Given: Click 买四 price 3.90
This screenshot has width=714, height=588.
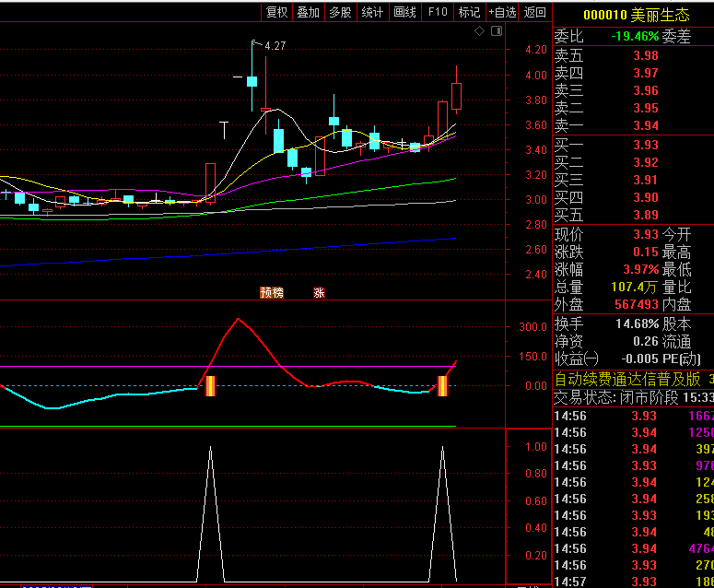Looking at the screenshot, I should 646,197.
